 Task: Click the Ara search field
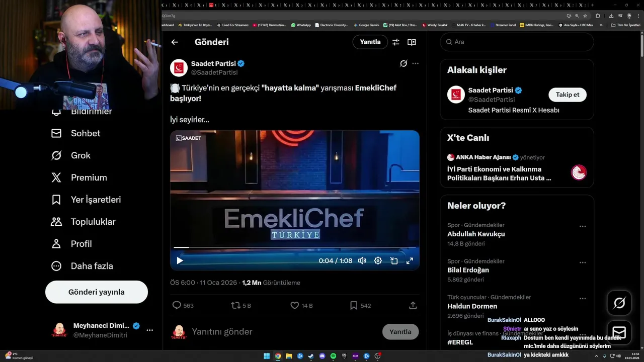tap(517, 42)
